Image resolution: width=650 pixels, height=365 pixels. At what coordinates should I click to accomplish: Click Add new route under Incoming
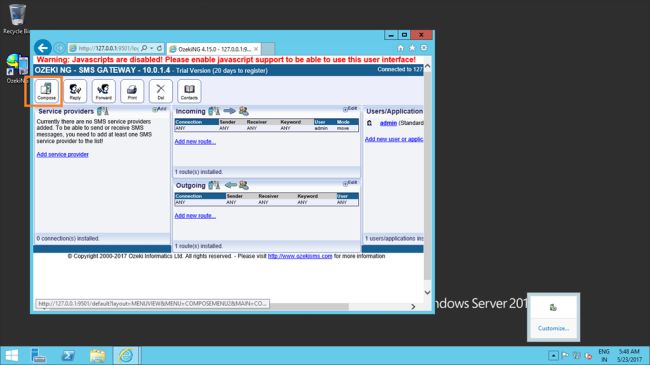point(195,141)
